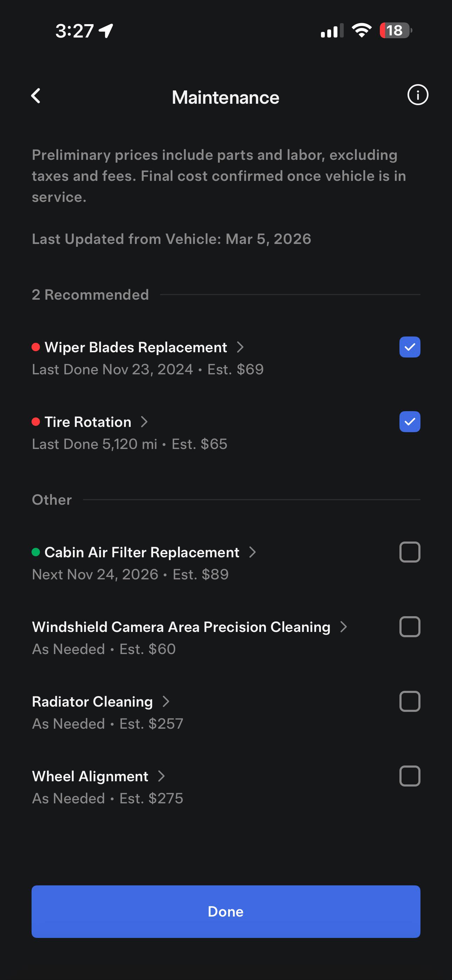Tick the Wheel Alignment checkbox
Image resolution: width=452 pixels, height=980 pixels.
(x=409, y=776)
